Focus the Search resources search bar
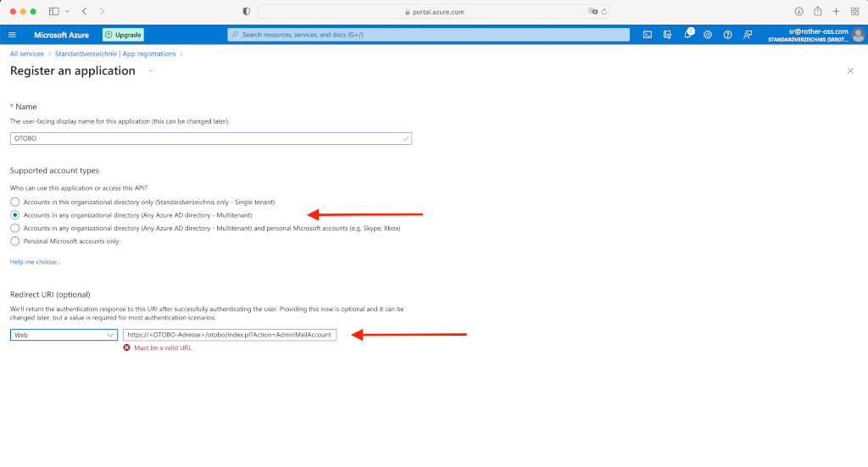The image size is (868, 467). pyautogui.click(x=428, y=35)
